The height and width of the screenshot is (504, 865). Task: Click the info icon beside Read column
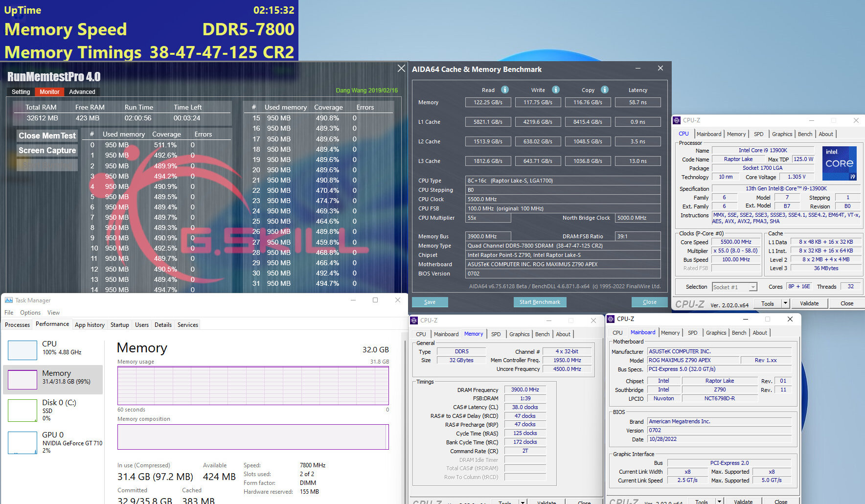[505, 90]
